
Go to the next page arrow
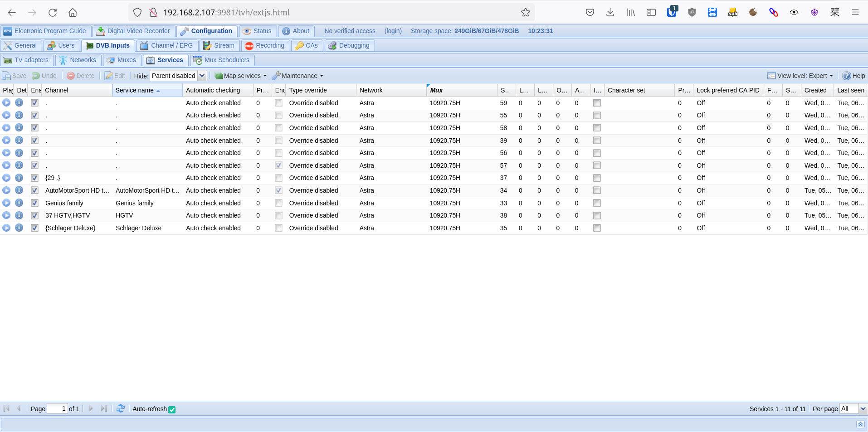(91, 408)
